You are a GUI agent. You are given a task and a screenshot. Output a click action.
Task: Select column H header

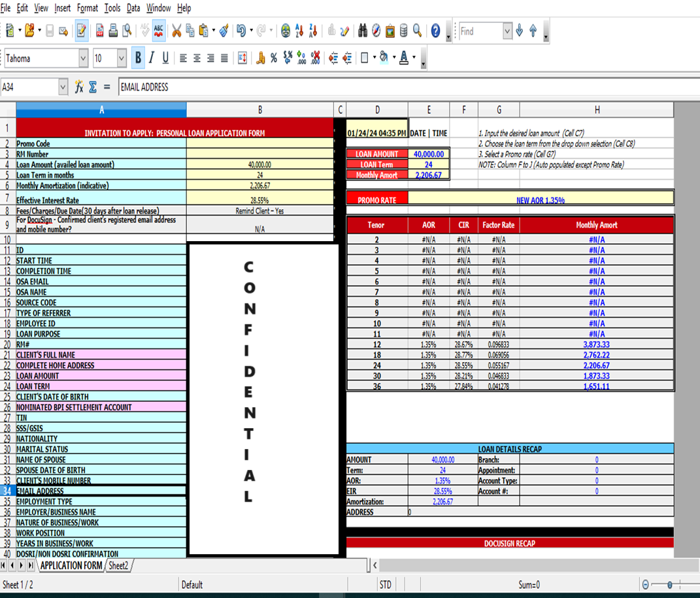(597, 110)
